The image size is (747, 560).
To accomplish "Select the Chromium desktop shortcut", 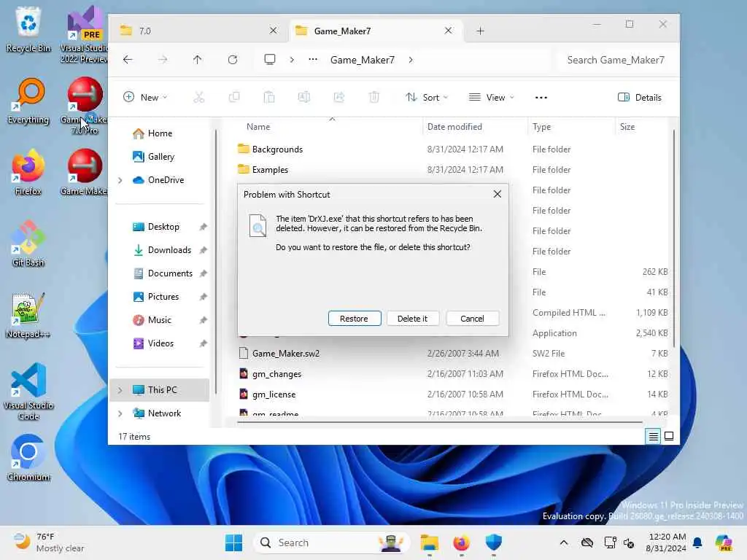I will [x=28, y=458].
